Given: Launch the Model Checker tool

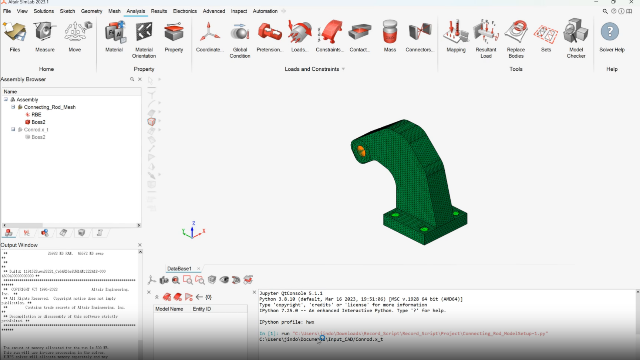Looking at the screenshot, I should tap(576, 39).
